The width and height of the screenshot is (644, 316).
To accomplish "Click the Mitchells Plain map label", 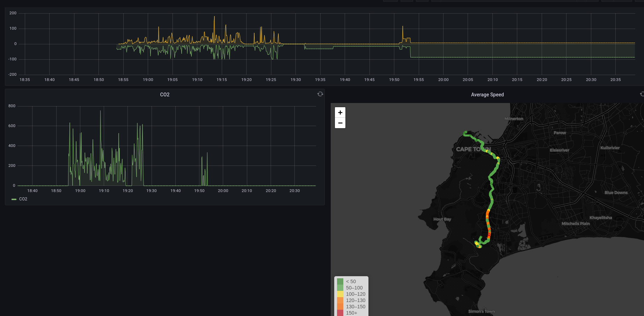I will pyautogui.click(x=576, y=223).
